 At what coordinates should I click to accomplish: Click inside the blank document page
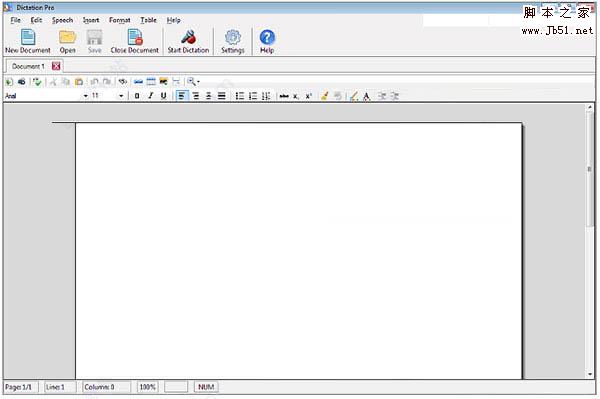click(x=298, y=251)
